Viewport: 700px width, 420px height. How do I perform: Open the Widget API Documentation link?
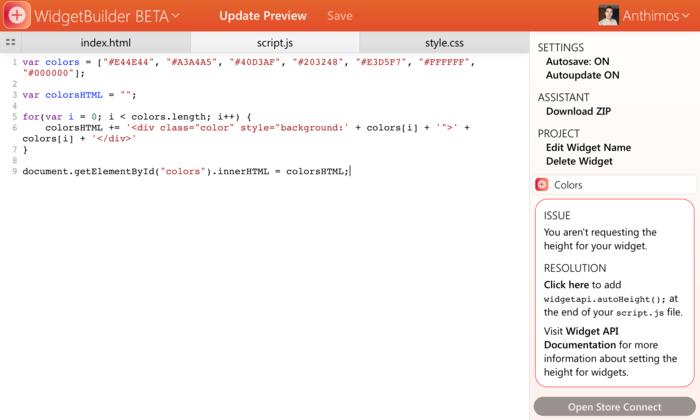pos(581,338)
